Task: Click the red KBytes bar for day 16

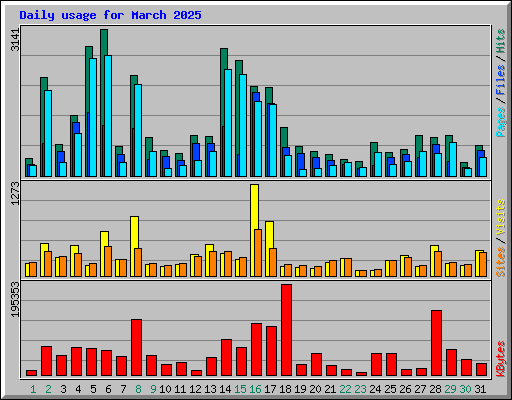Action: click(256, 350)
